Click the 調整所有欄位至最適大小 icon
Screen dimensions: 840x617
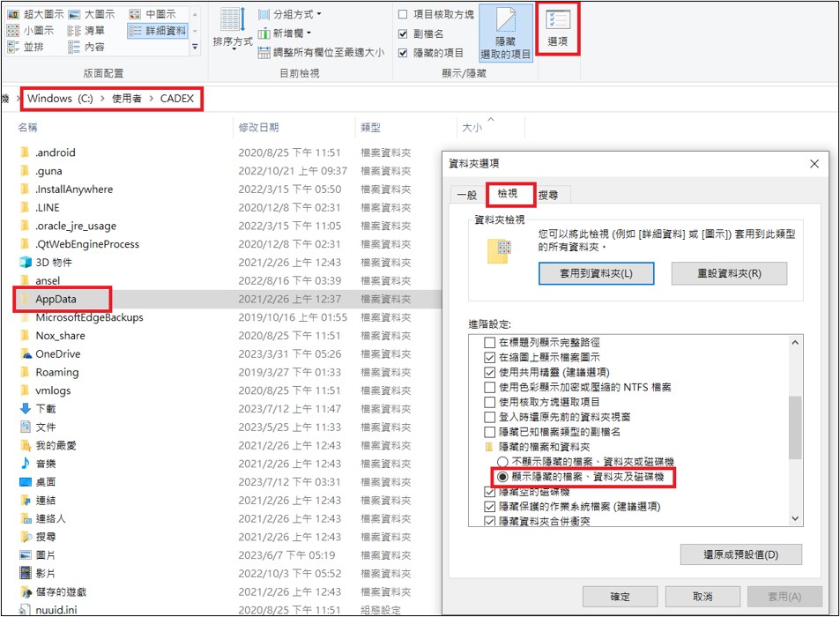click(x=264, y=53)
